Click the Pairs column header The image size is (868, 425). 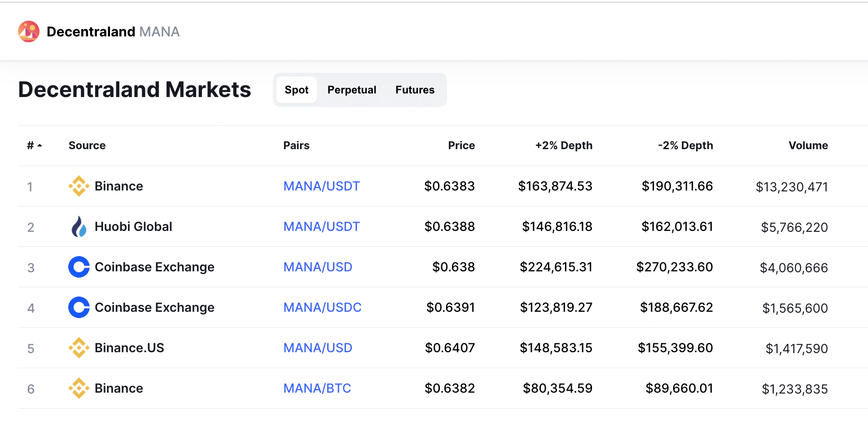click(297, 146)
